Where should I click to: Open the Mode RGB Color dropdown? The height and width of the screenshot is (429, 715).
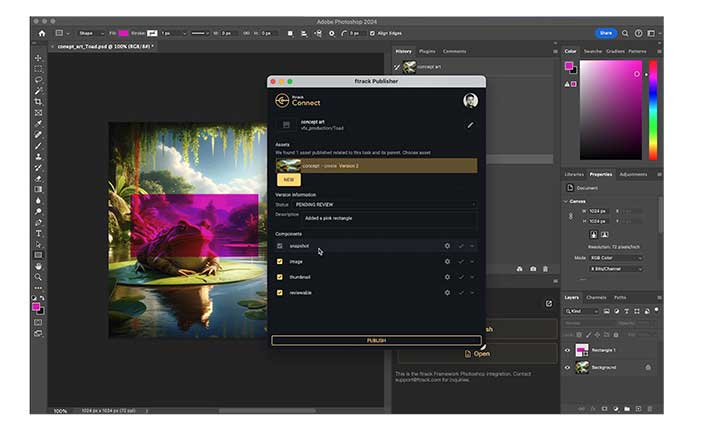pos(616,258)
